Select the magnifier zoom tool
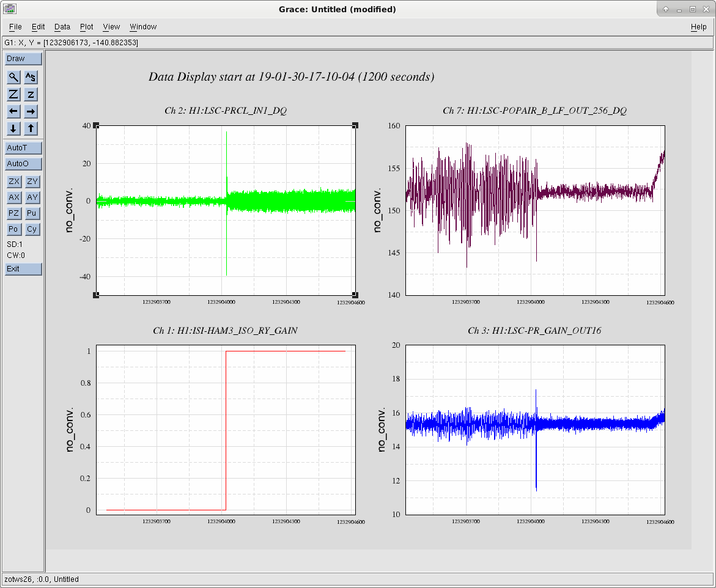716x588 pixels. (x=13, y=77)
